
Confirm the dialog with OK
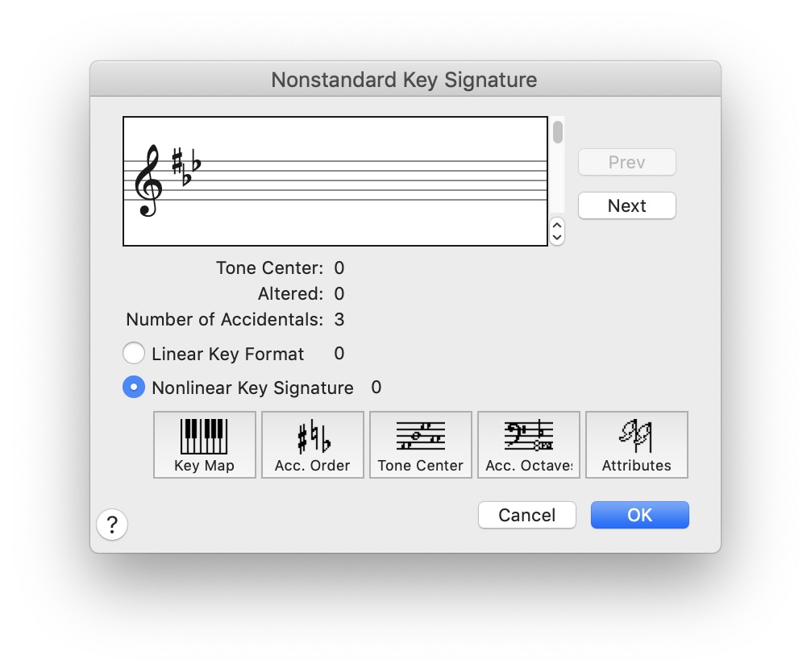(639, 515)
